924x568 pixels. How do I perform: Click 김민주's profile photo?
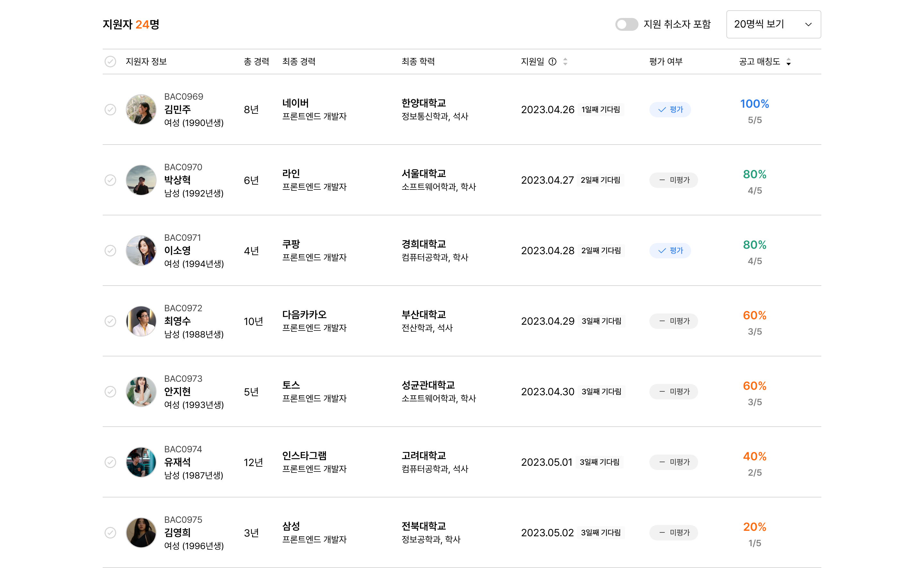[141, 110]
